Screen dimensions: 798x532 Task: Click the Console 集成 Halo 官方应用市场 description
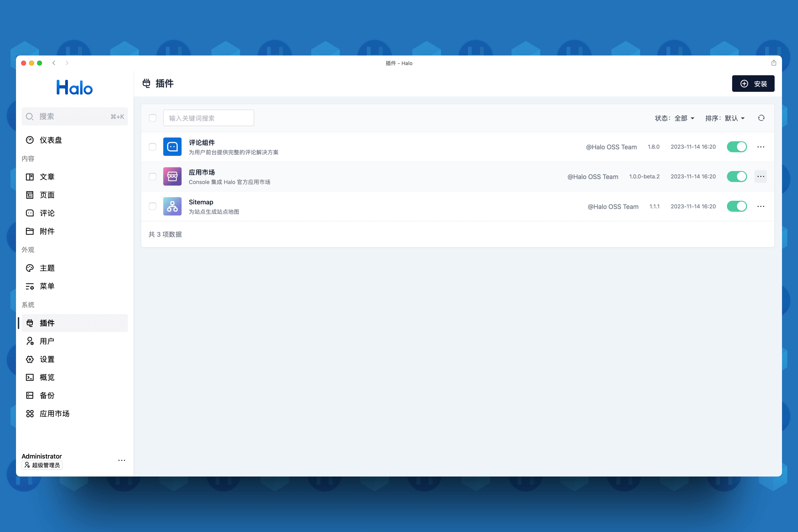click(x=230, y=182)
